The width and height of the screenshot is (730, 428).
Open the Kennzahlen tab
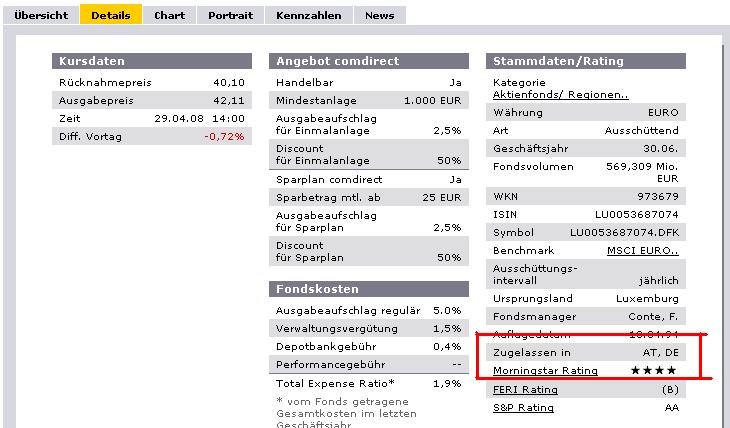point(309,15)
